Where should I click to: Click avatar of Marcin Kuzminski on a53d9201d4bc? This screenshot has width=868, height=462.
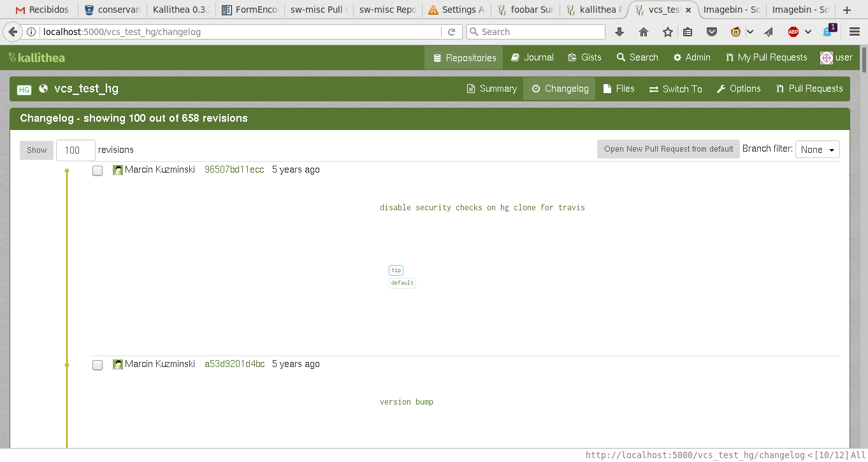point(118,365)
